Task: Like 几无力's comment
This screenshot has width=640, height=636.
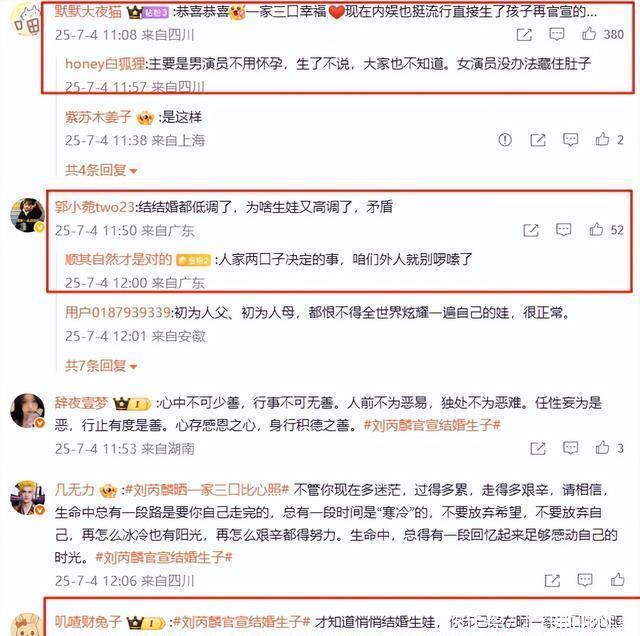Action: tap(618, 579)
